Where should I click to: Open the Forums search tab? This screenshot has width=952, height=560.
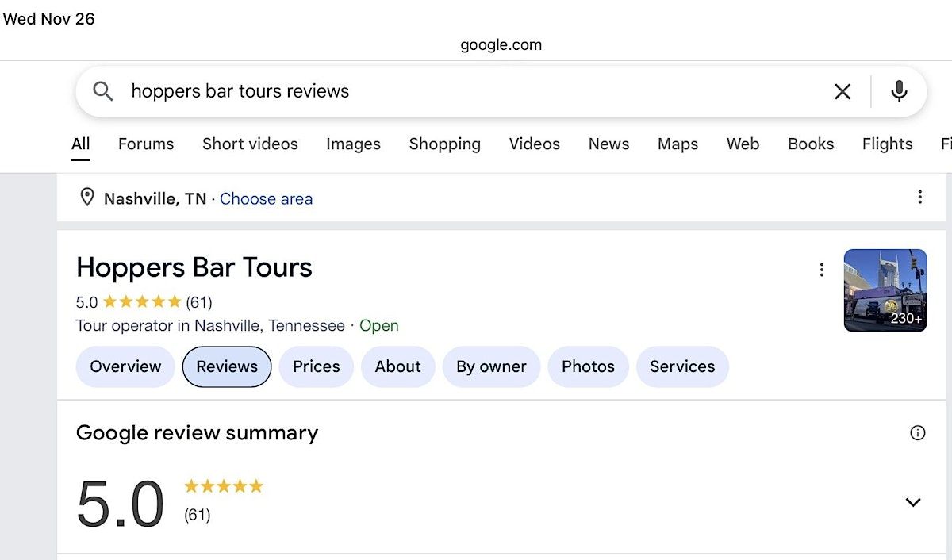tap(146, 144)
